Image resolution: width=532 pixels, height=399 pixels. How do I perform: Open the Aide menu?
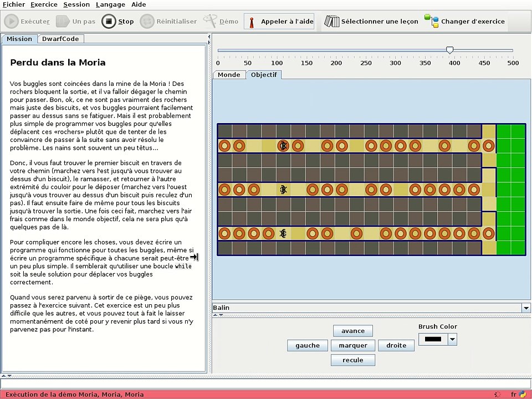pyautogui.click(x=139, y=4)
